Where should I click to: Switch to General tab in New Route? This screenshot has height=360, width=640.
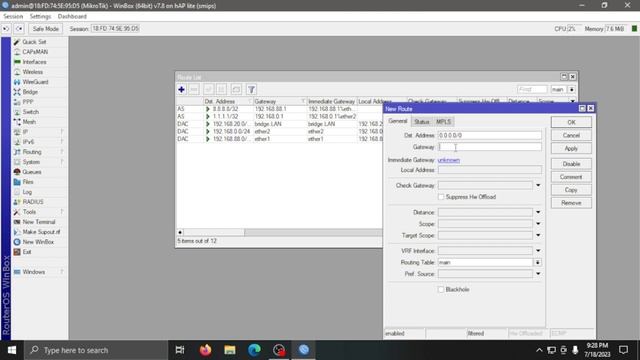(398, 121)
